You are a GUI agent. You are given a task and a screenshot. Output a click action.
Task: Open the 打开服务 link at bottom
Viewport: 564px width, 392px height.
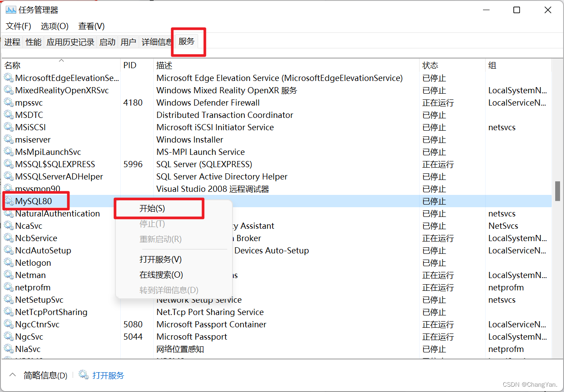(108, 375)
